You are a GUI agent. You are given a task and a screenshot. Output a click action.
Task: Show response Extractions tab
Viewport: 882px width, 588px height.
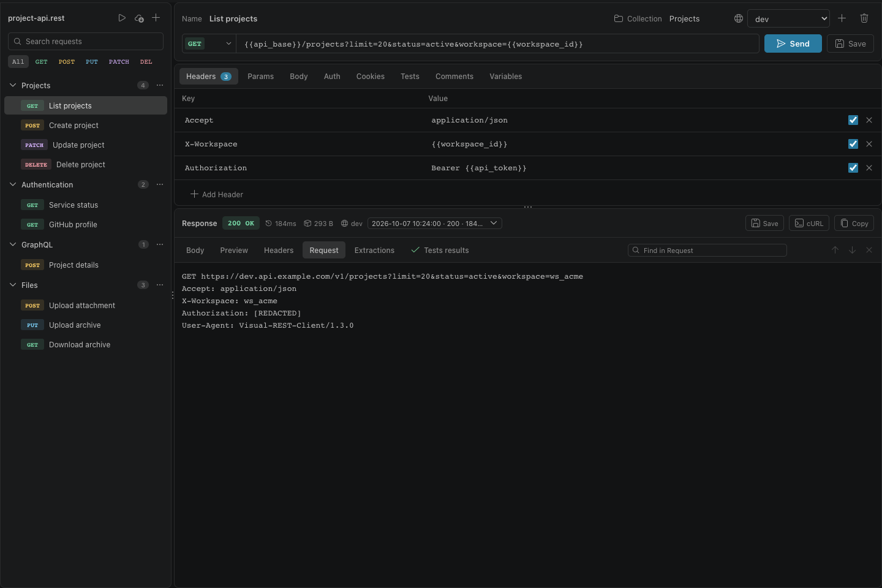pos(374,251)
